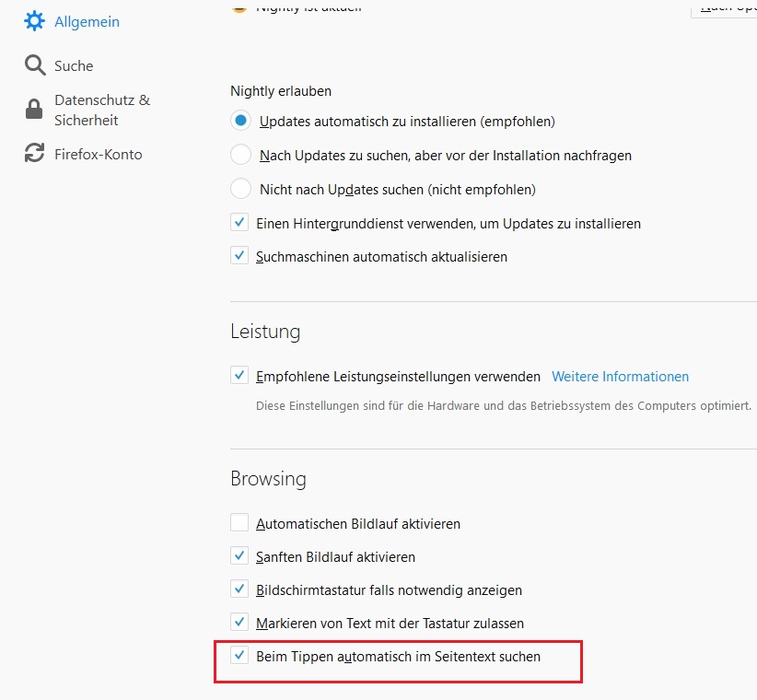Viewport: 757px width, 700px height.
Task: Click the Allgemein gear icon
Action: click(x=34, y=21)
